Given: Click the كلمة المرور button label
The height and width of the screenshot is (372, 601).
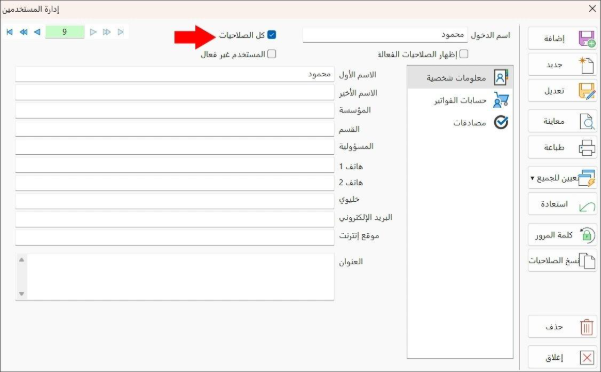Looking at the screenshot, I should coord(554,235).
